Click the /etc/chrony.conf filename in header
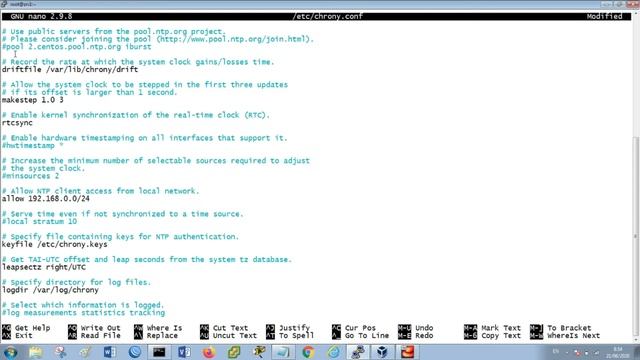Image resolution: width=640 pixels, height=360 pixels. 327,16
